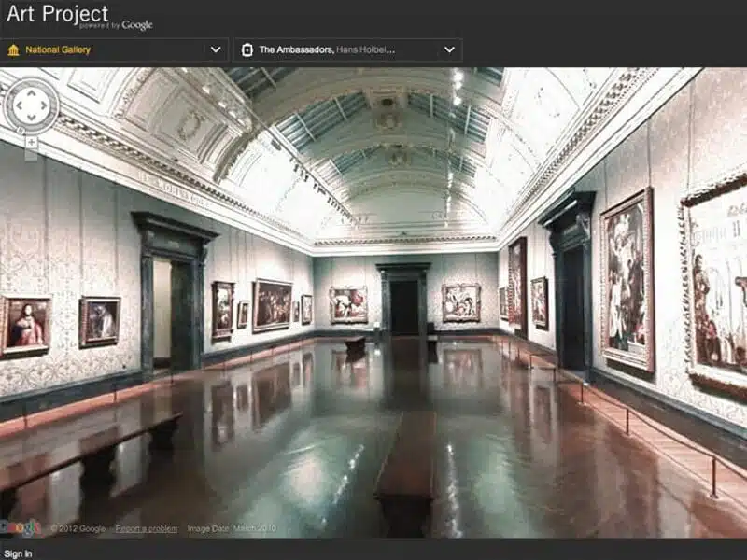The height and width of the screenshot is (560, 747).
Task: Click the pan-down arrow on the compass control
Action: [32, 116]
